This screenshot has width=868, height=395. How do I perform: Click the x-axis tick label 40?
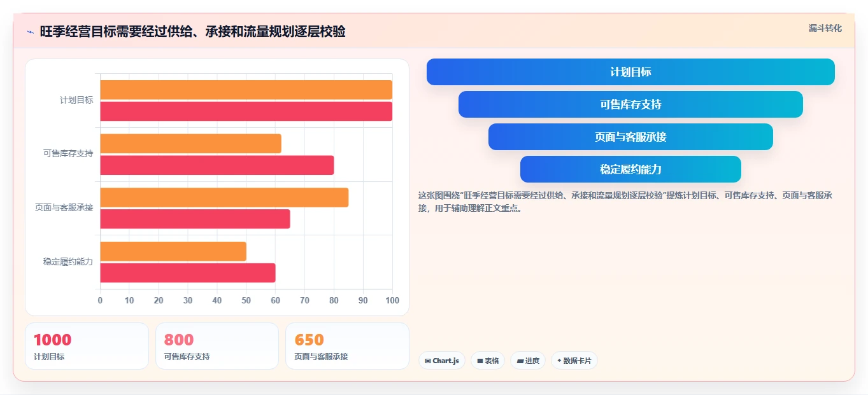pos(217,300)
